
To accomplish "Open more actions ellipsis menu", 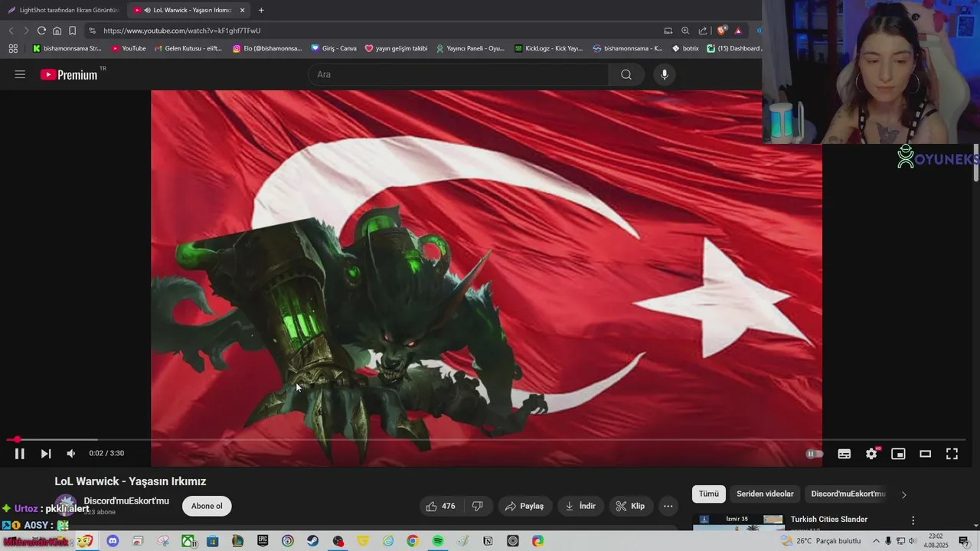I will (668, 506).
